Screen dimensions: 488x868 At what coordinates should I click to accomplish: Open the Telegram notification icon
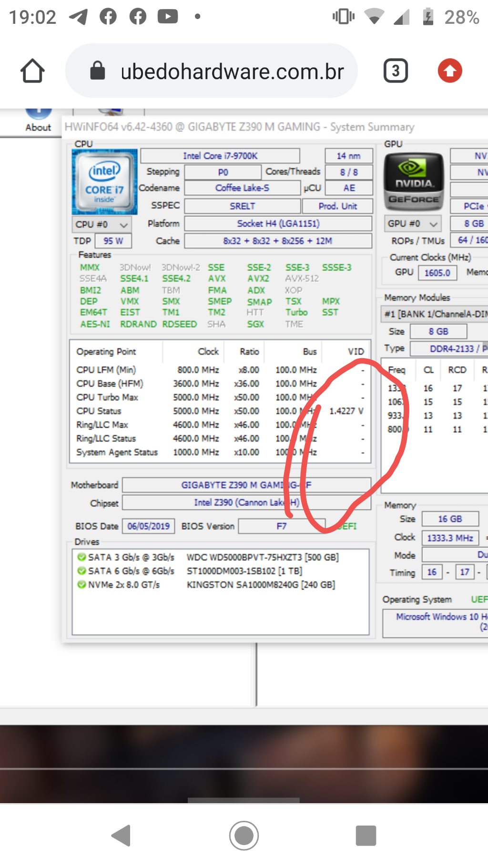click(78, 17)
